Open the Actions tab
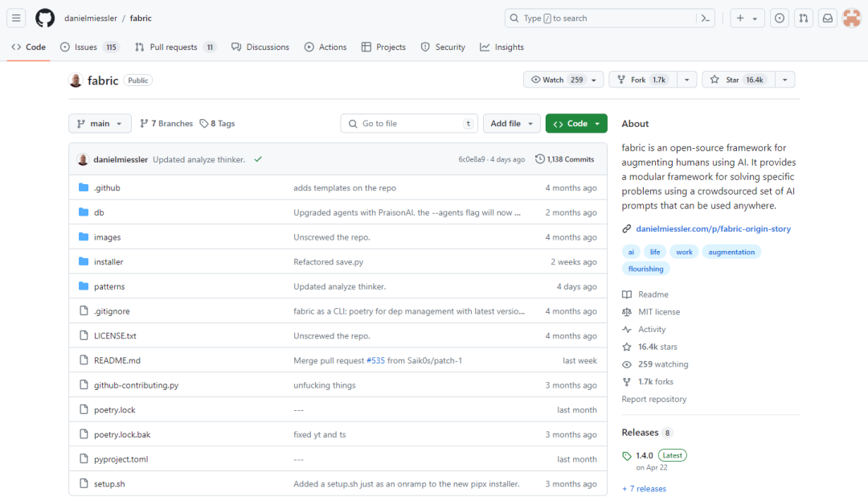The image size is (868, 497). [325, 47]
